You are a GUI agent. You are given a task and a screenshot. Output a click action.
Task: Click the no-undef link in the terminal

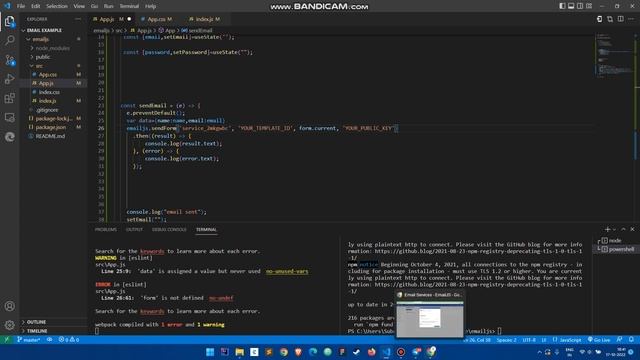pyautogui.click(x=221, y=298)
